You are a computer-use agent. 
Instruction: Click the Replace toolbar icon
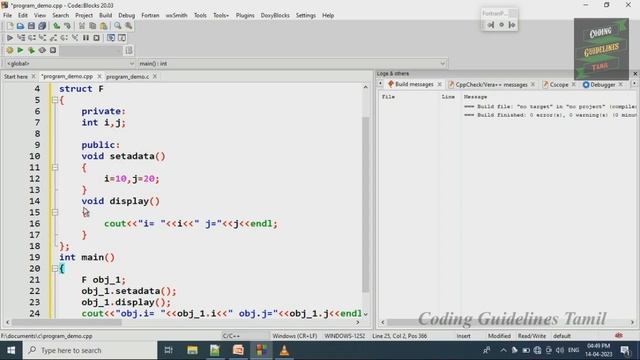coord(129,26)
